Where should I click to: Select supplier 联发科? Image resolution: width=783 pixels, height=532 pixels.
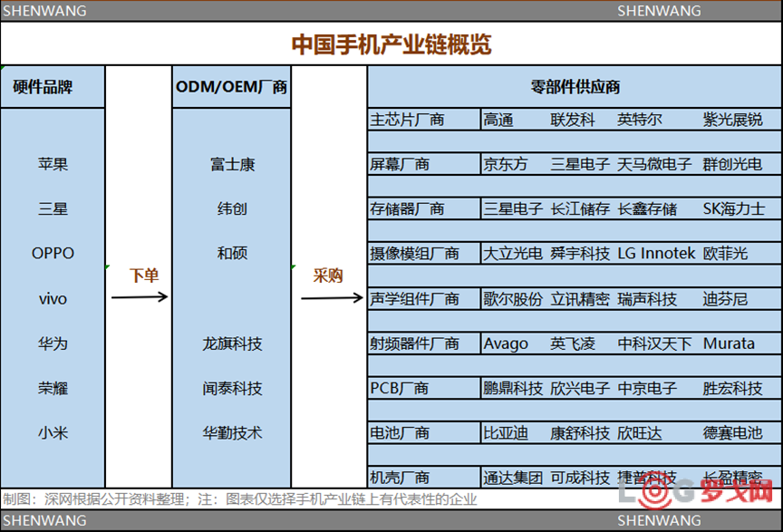click(x=573, y=120)
